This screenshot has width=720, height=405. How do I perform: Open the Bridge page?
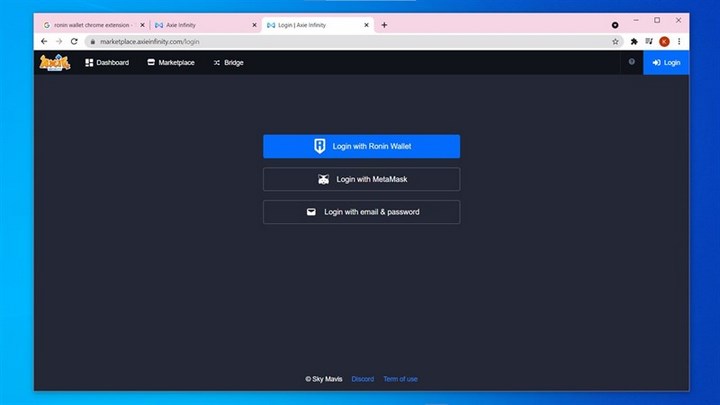[228, 63]
